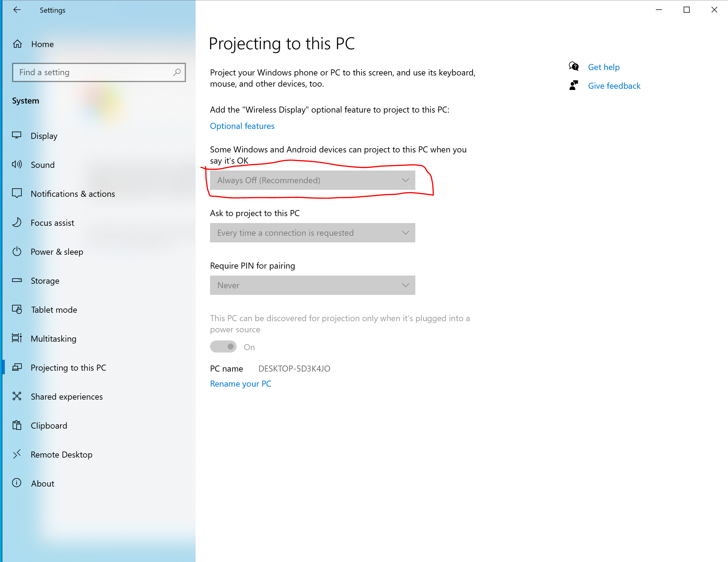Click the back arrow icon
Image resolution: width=728 pixels, height=562 pixels.
click(17, 10)
